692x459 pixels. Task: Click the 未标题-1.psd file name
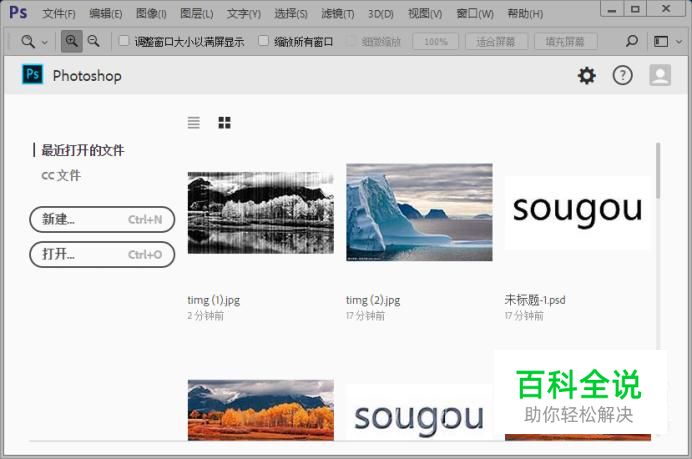tap(535, 300)
